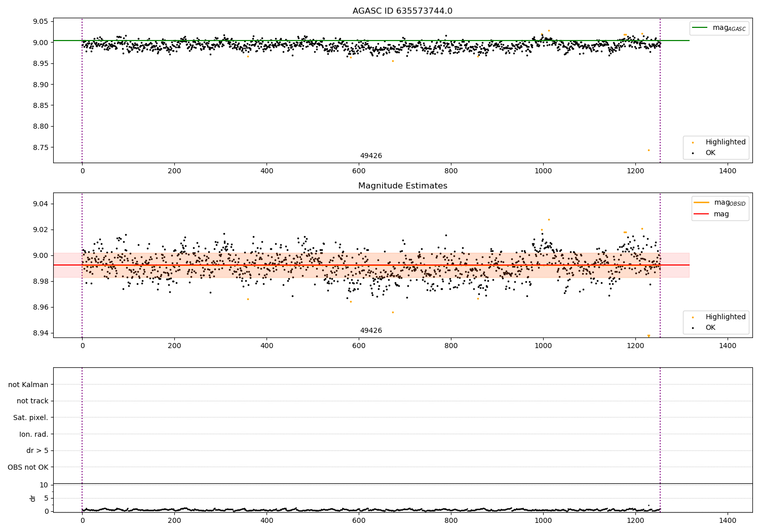Click the red mag line in Magnitude Estimates plot
Screen dimensions: 760x532
point(371,265)
